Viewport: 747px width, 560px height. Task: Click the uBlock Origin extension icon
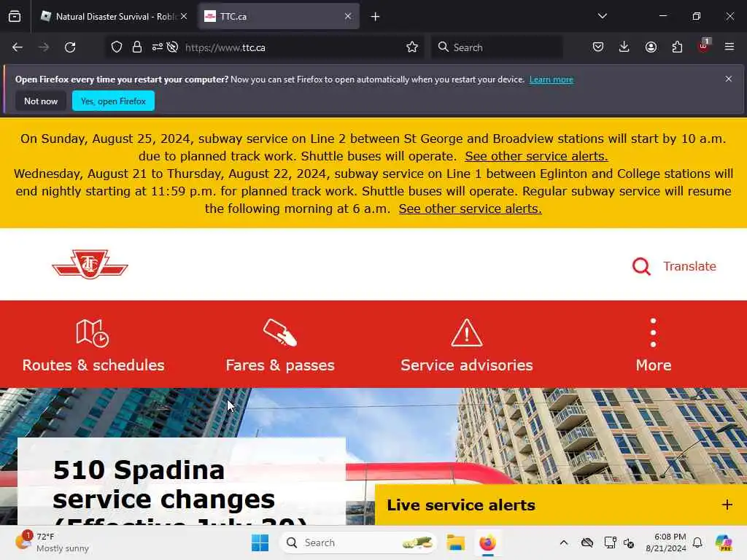(704, 46)
